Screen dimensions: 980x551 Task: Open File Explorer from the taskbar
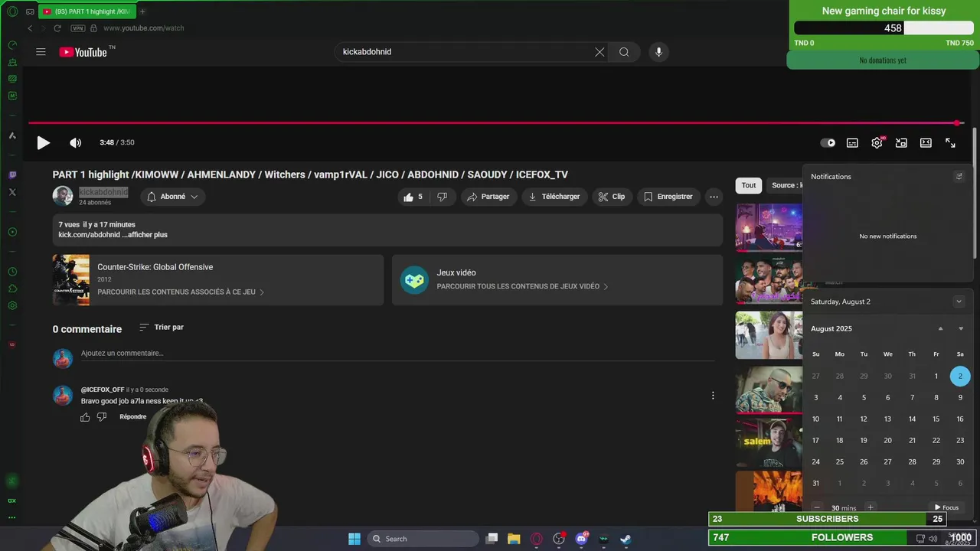pyautogui.click(x=514, y=539)
